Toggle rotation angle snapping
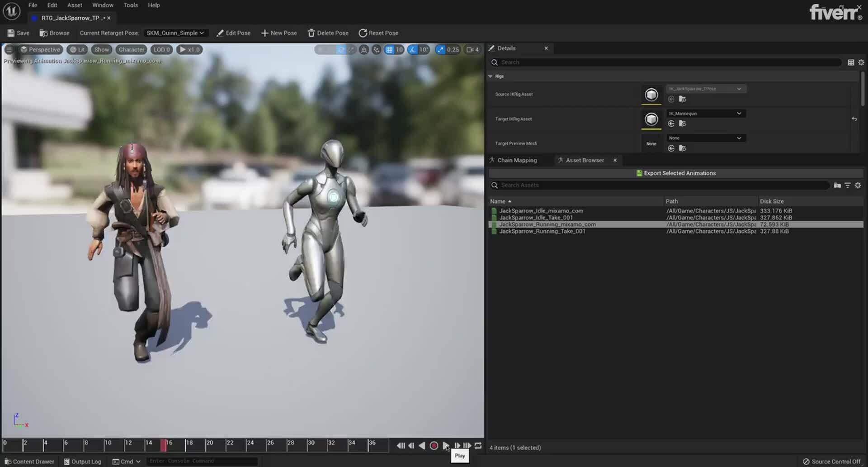 413,50
